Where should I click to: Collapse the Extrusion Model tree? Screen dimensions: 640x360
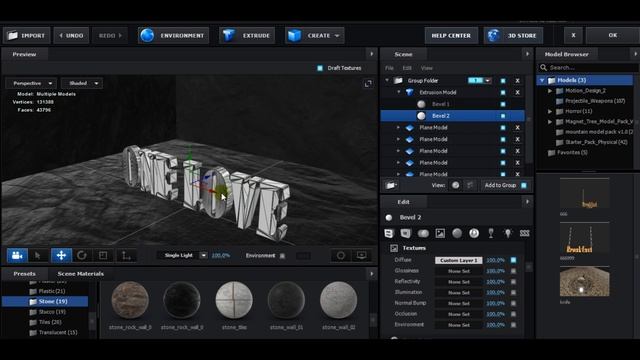pos(399,92)
